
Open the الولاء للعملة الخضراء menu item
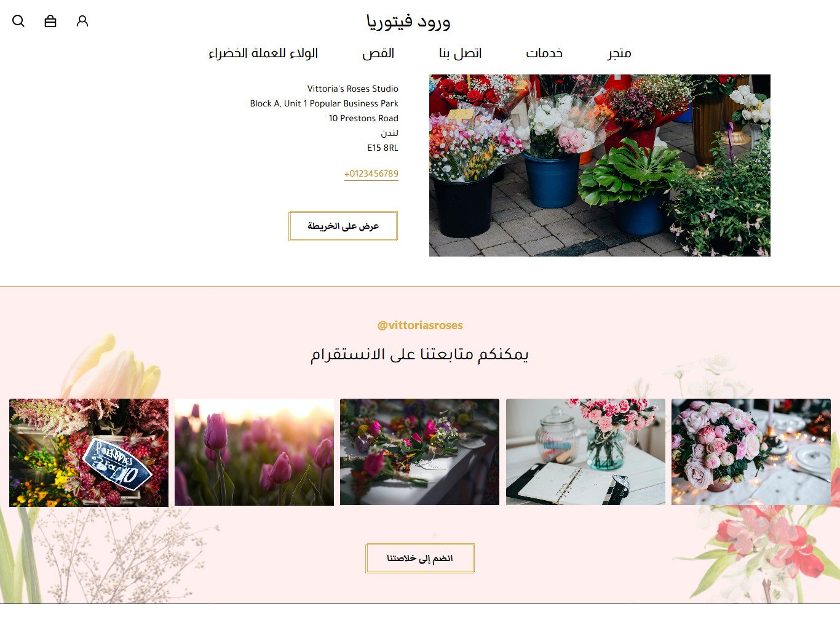[263, 54]
